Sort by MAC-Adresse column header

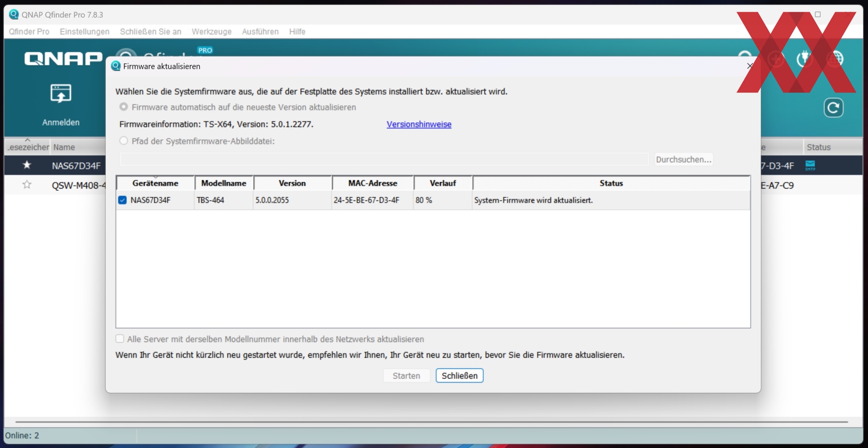[x=373, y=183]
